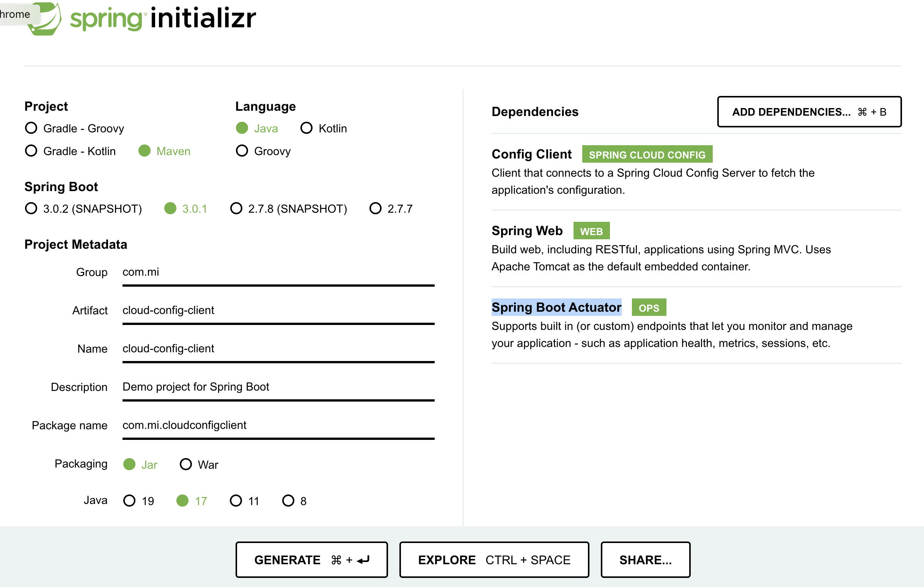Click the WEB tag beside Spring Web

591,231
